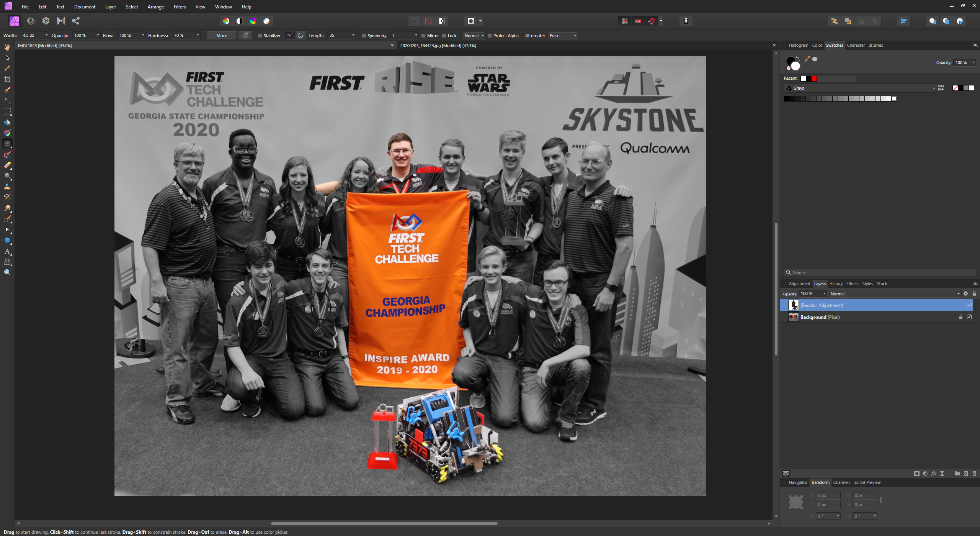Apply Auto White Balance from toolbar

266,21
